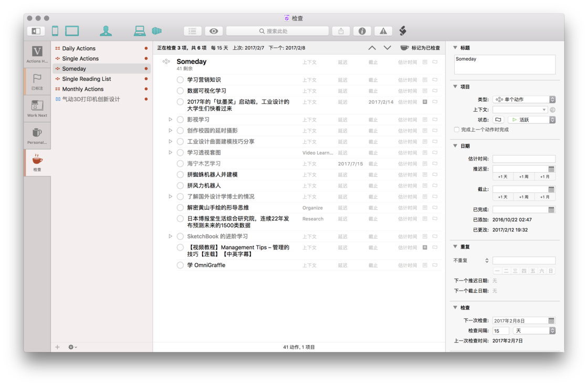Viewport: 588px width, 386px height.
Task: Click the dark diamond icon in toolbar
Action: pos(403,31)
